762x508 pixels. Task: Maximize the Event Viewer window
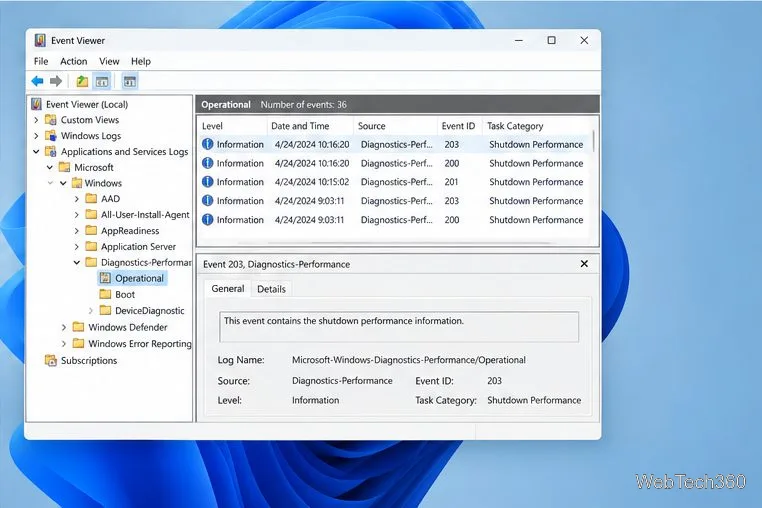pos(552,40)
